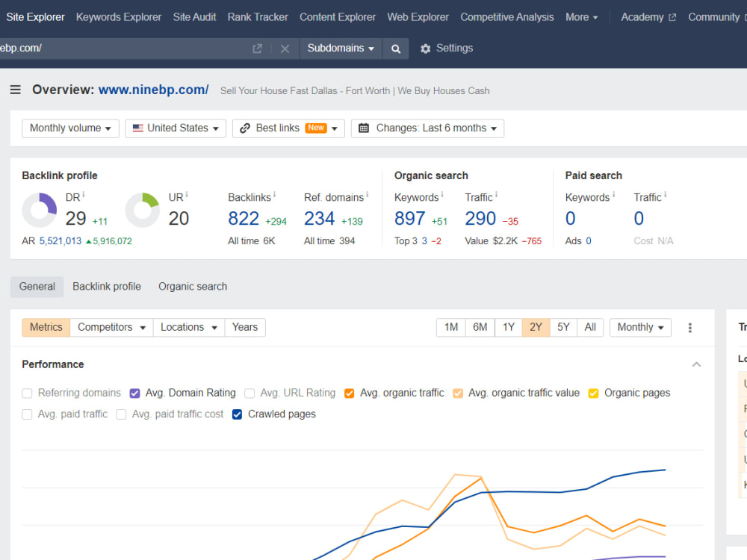Uncheck Crawled pages checkbox
This screenshot has height=560, width=747.
click(237, 414)
